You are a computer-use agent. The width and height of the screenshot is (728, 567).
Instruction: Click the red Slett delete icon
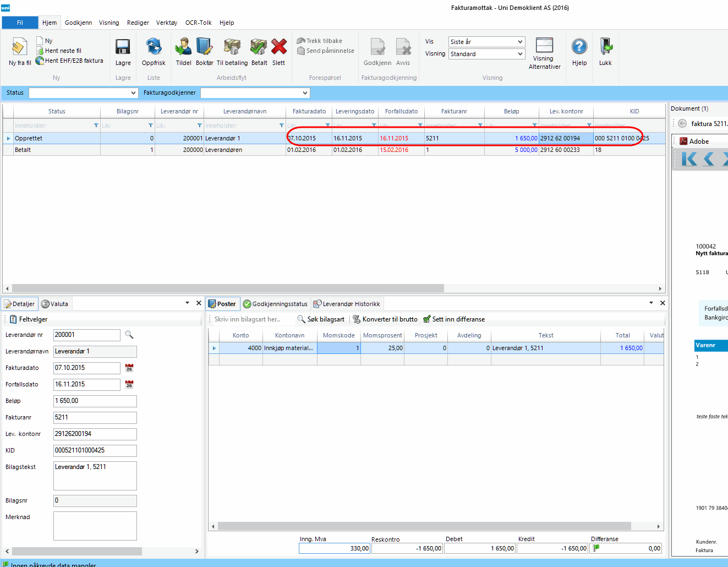279,47
